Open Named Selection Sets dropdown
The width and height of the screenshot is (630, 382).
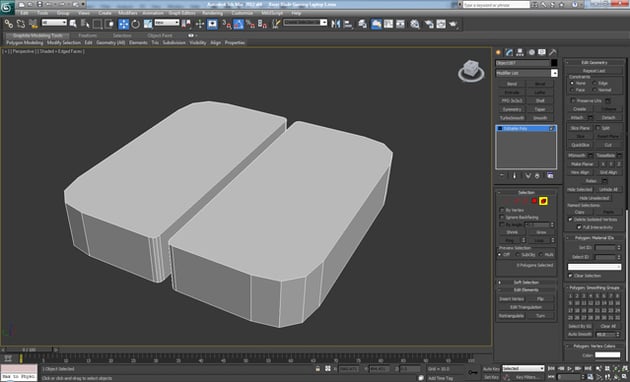click(305, 23)
